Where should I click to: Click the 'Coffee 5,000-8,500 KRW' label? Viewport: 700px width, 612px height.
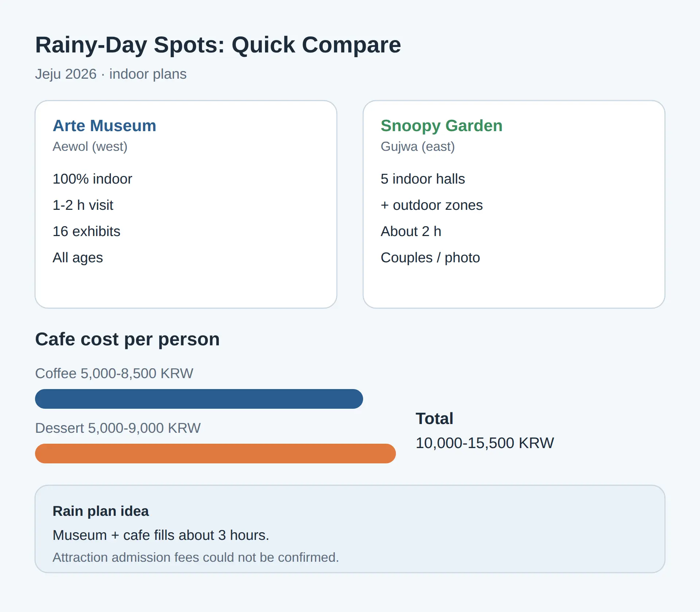point(114,373)
